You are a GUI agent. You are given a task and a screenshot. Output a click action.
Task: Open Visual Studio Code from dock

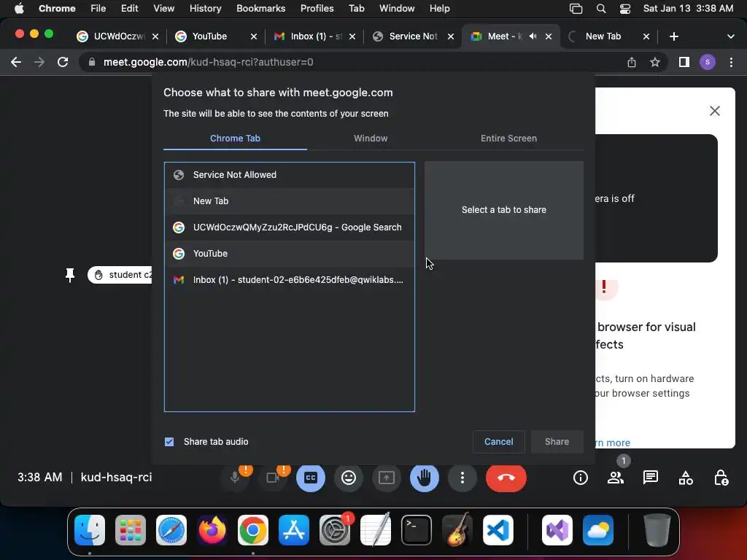[x=498, y=530]
